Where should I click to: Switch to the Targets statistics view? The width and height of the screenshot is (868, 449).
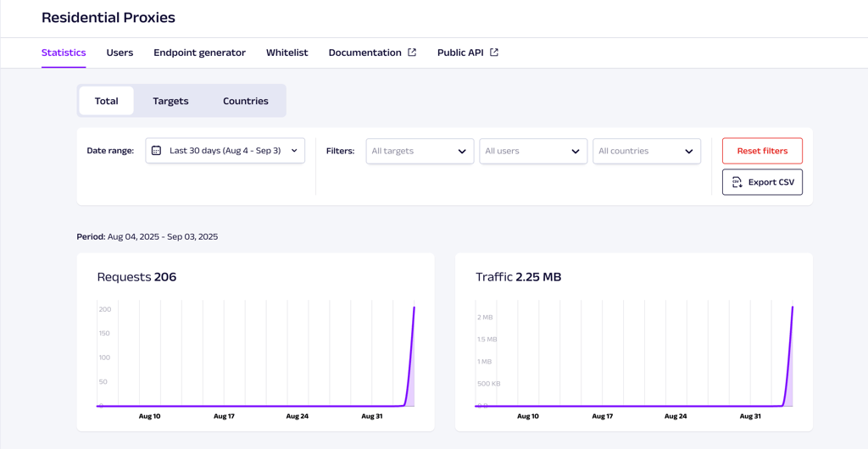[170, 101]
